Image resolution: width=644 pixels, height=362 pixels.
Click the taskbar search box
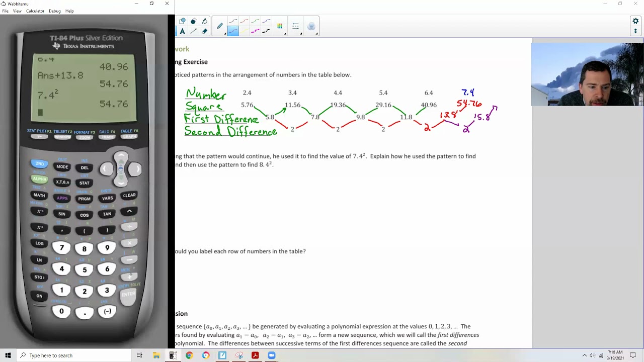pyautogui.click(x=74, y=355)
